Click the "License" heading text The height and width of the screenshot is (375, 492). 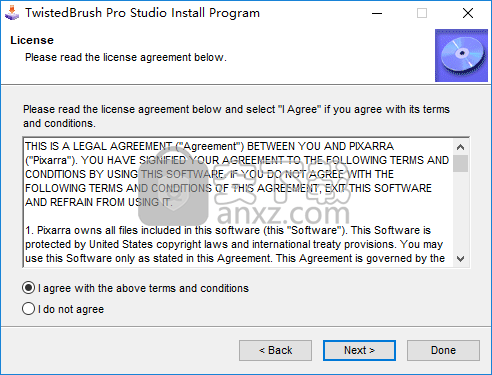[x=32, y=40]
